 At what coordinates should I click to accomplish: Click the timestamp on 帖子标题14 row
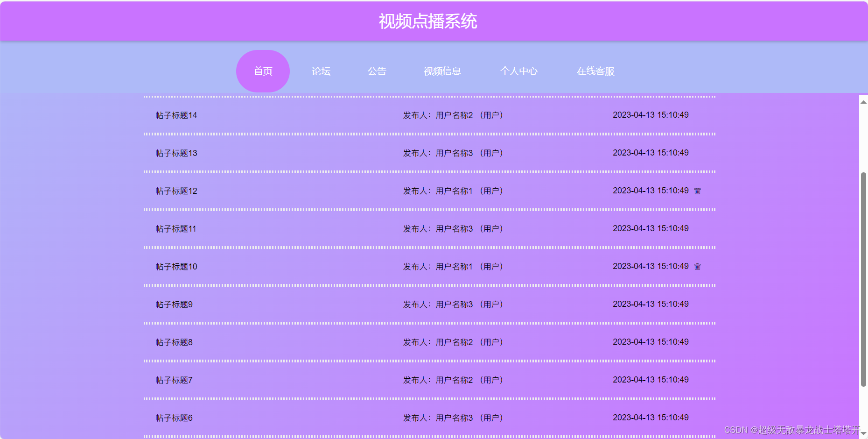[651, 115]
